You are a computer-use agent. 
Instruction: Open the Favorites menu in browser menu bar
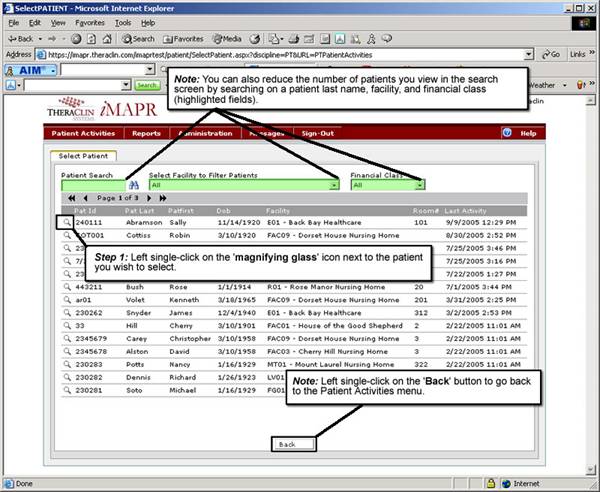click(89, 21)
